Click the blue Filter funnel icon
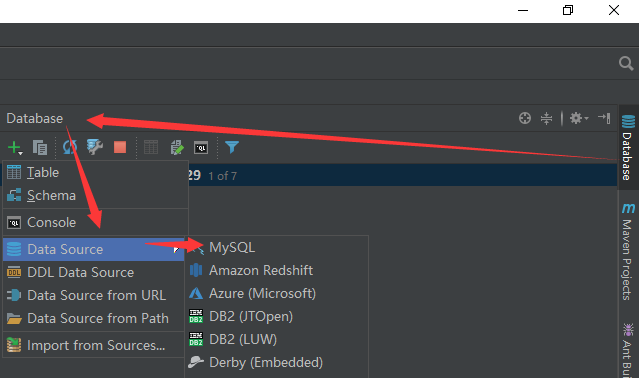The image size is (639, 378). (x=232, y=147)
